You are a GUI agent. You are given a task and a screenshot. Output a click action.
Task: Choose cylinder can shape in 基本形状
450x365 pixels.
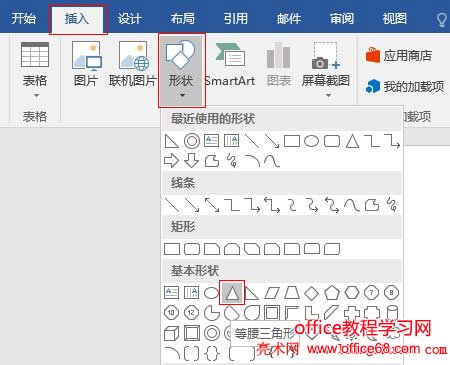pyautogui.click(x=392, y=313)
